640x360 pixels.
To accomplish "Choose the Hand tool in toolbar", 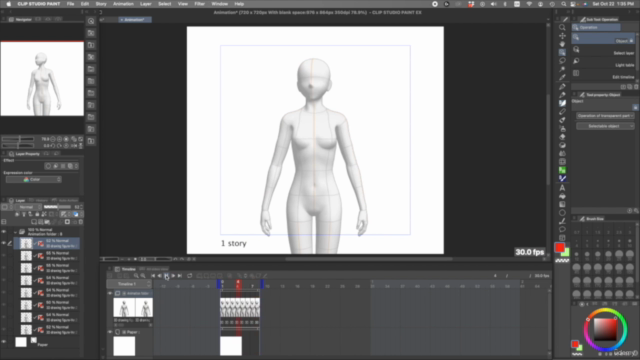I will point(562,44).
